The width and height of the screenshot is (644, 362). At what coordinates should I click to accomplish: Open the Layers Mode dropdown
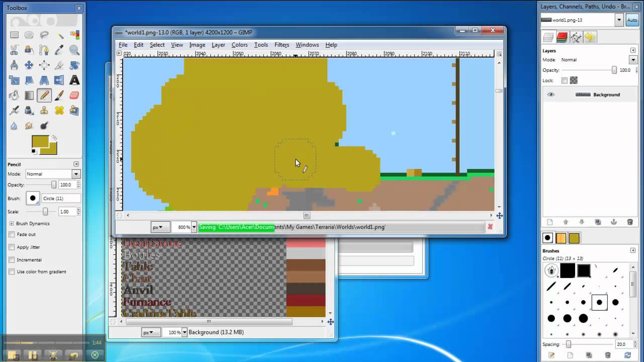pyautogui.click(x=633, y=59)
